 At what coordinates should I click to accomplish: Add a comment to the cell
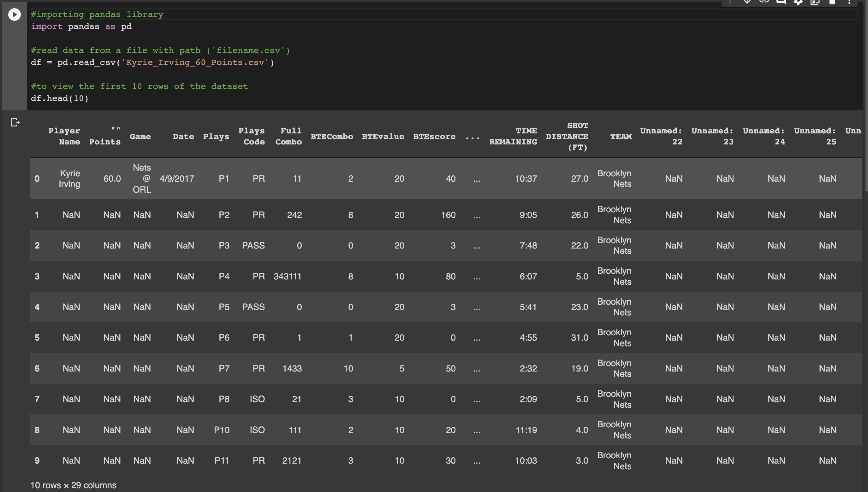point(781,2)
